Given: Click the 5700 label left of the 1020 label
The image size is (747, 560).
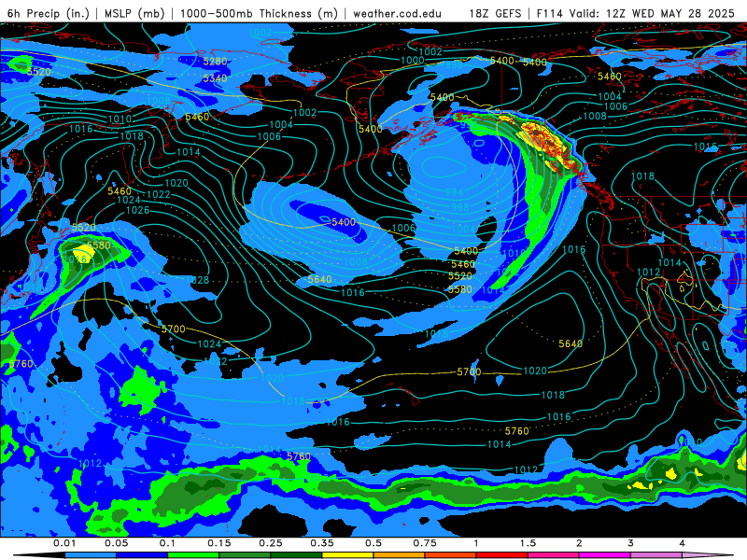Looking at the screenshot, I should [x=469, y=371].
